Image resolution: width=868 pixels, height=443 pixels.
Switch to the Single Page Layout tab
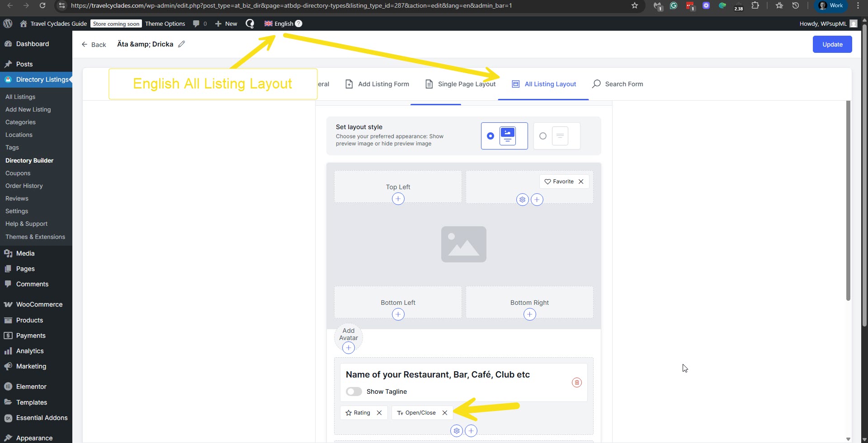(461, 84)
